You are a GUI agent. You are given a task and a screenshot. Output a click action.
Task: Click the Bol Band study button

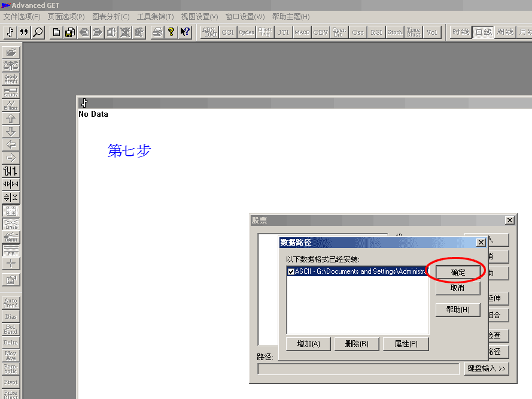(x=11, y=330)
